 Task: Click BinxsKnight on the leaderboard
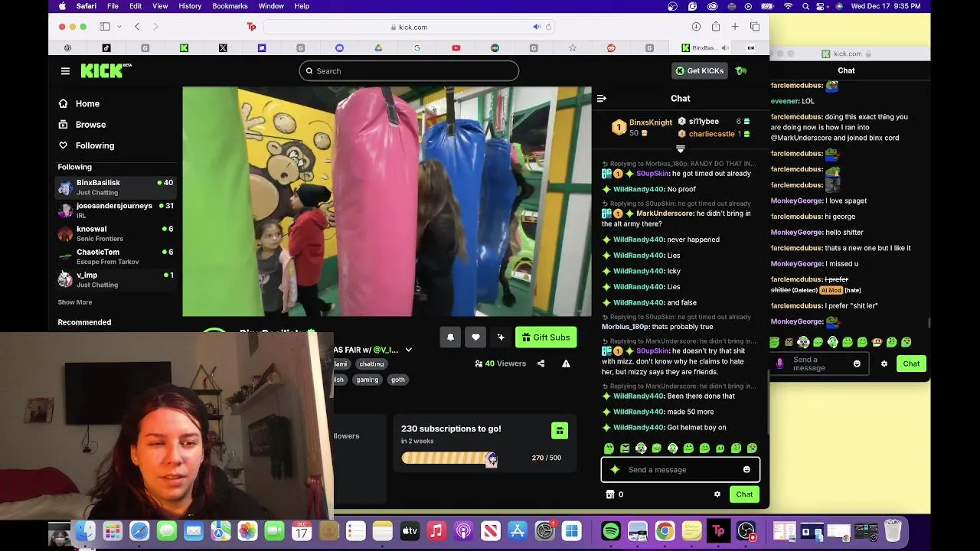tap(650, 122)
